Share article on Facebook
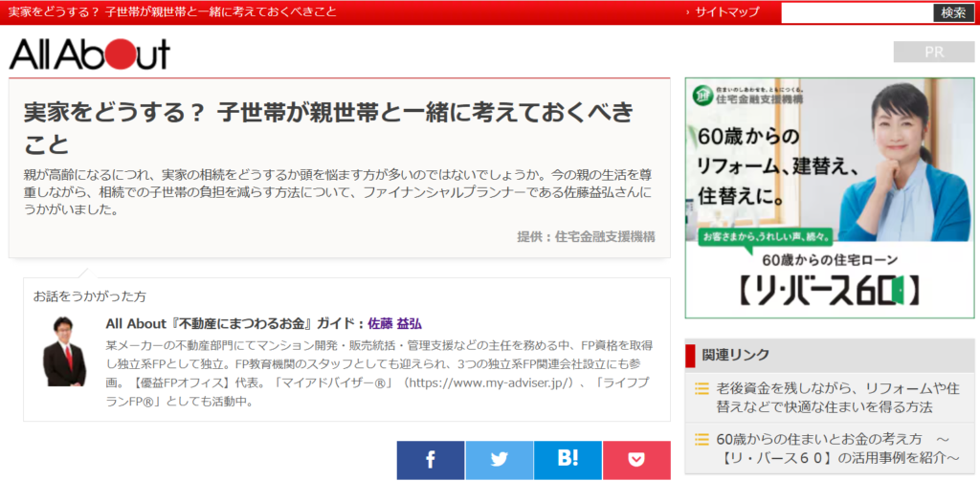 pos(431,460)
